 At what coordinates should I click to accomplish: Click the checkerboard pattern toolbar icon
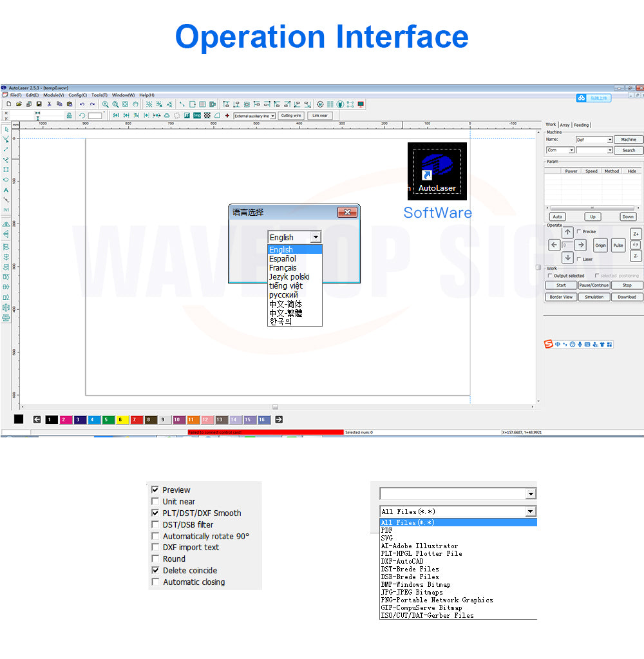[207, 115]
